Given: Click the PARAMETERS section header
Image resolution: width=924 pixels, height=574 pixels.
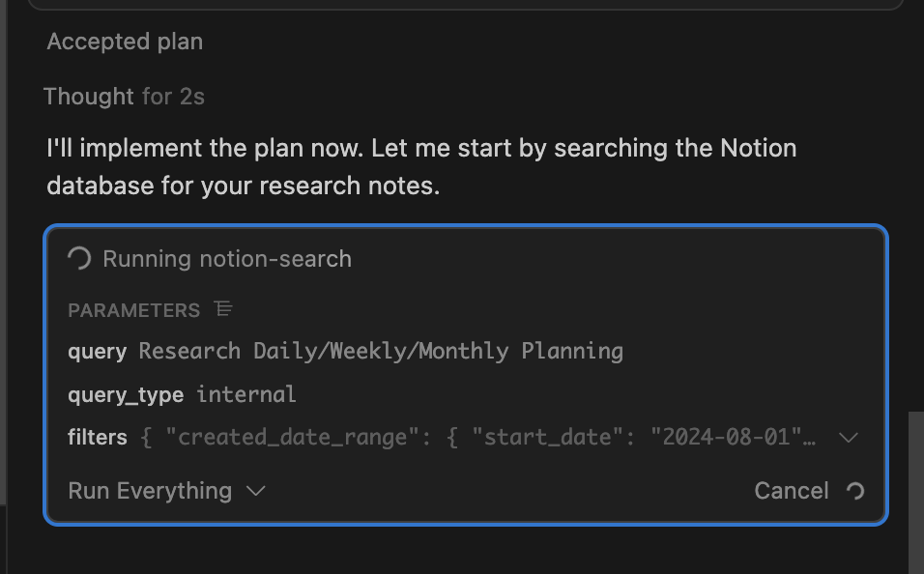Looking at the screenshot, I should coord(133,310).
